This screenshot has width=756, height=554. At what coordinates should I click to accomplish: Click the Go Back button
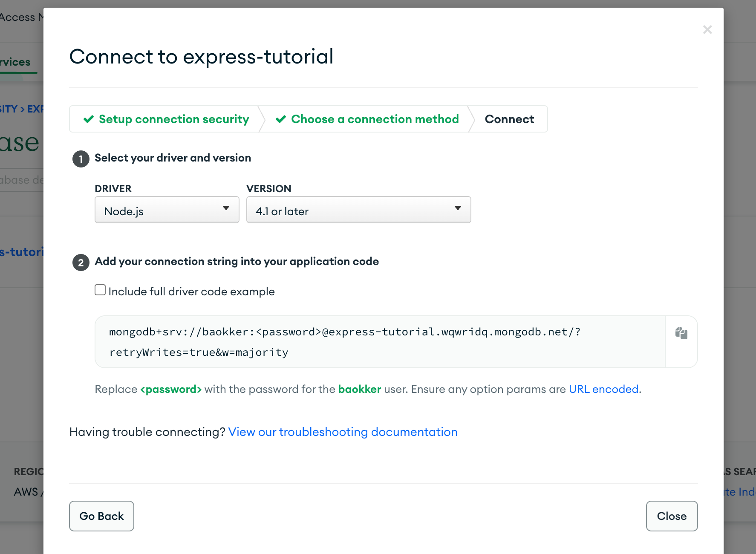pos(101,516)
